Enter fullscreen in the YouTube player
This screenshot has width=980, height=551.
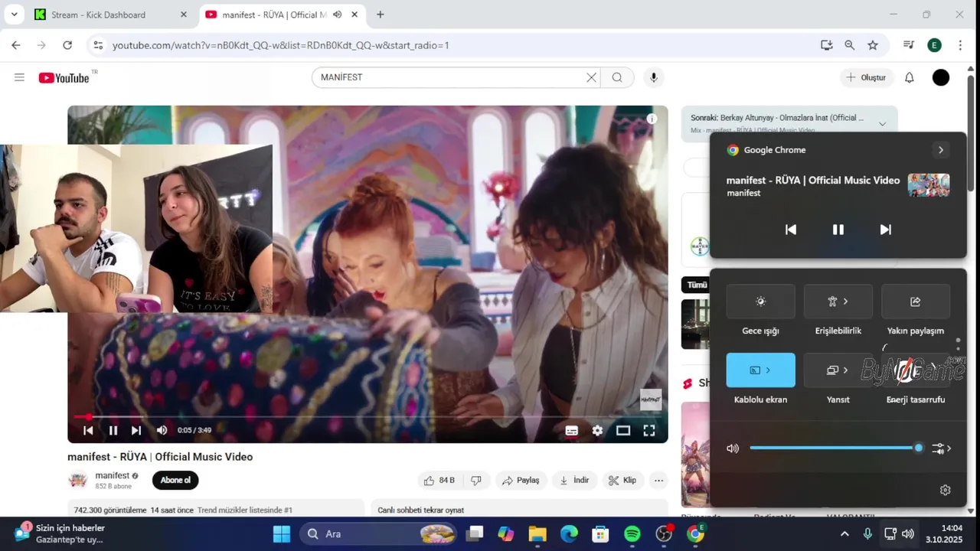pyautogui.click(x=649, y=430)
